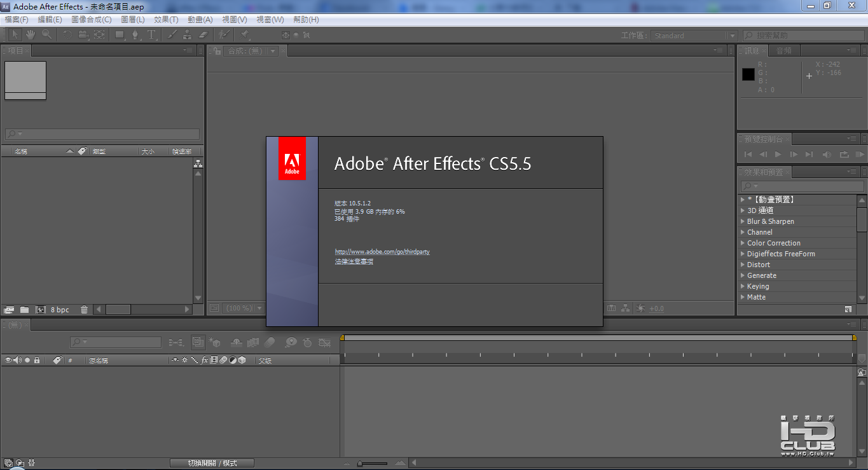Click the Graph Editor icon in timeline
The height and width of the screenshot is (470, 868).
pos(324,342)
